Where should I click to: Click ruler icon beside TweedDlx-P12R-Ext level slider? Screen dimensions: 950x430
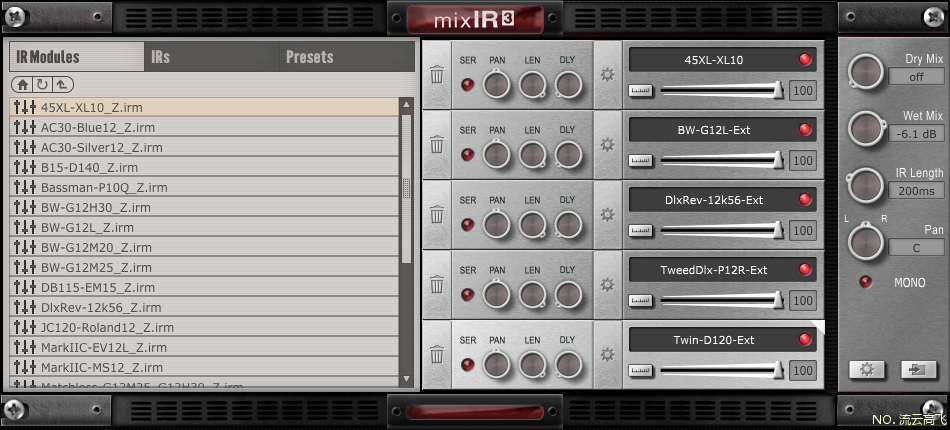[640, 300]
